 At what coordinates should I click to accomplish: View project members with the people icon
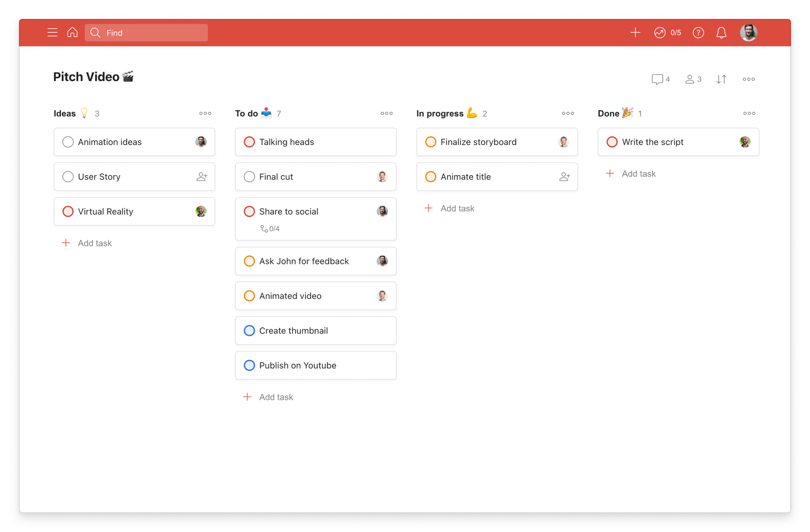690,79
